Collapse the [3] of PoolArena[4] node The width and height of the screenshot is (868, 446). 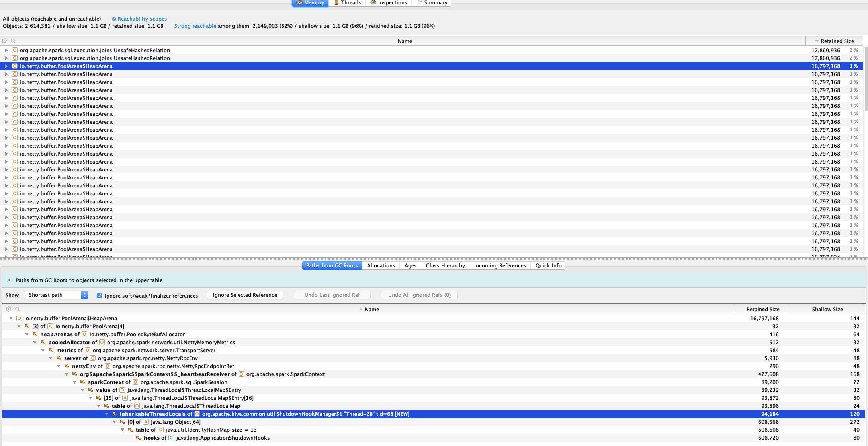[x=19, y=326]
